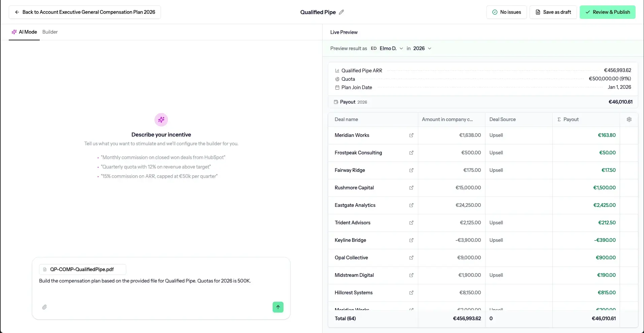Click "15% commission on ARR, capped" example

(159, 176)
